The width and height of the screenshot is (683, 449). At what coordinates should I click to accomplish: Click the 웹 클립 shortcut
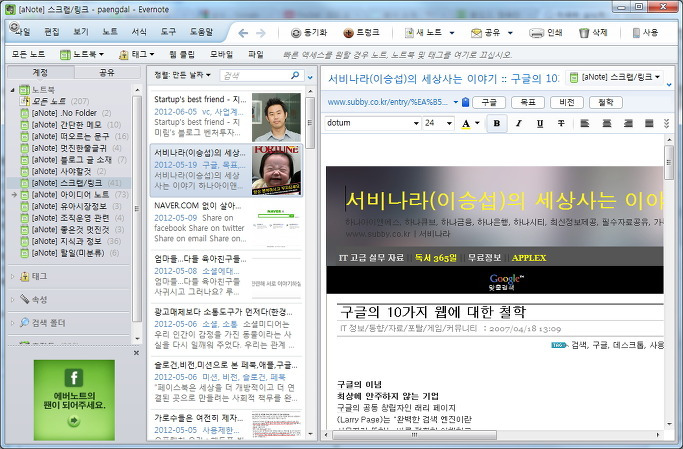click(x=182, y=54)
